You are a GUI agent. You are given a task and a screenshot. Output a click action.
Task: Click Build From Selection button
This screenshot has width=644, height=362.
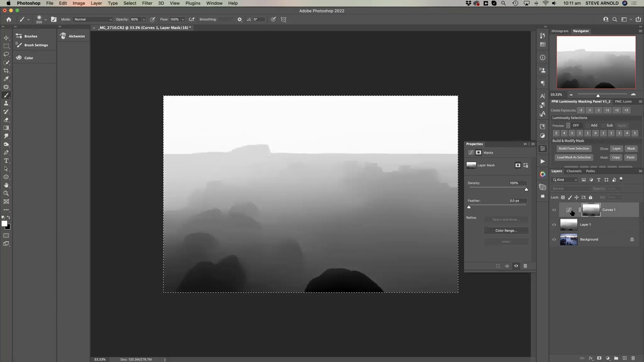click(x=574, y=149)
